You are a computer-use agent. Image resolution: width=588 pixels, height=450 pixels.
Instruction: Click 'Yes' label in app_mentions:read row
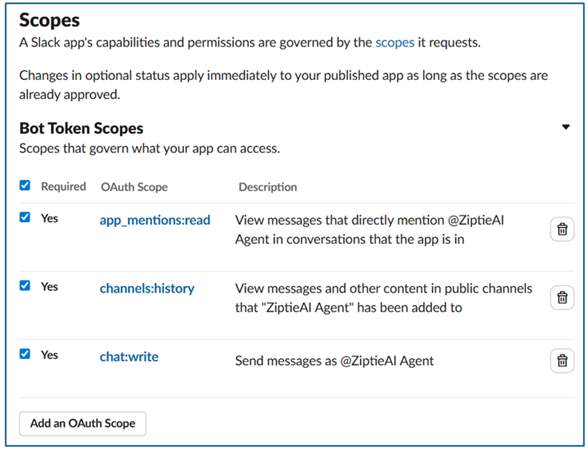click(50, 218)
